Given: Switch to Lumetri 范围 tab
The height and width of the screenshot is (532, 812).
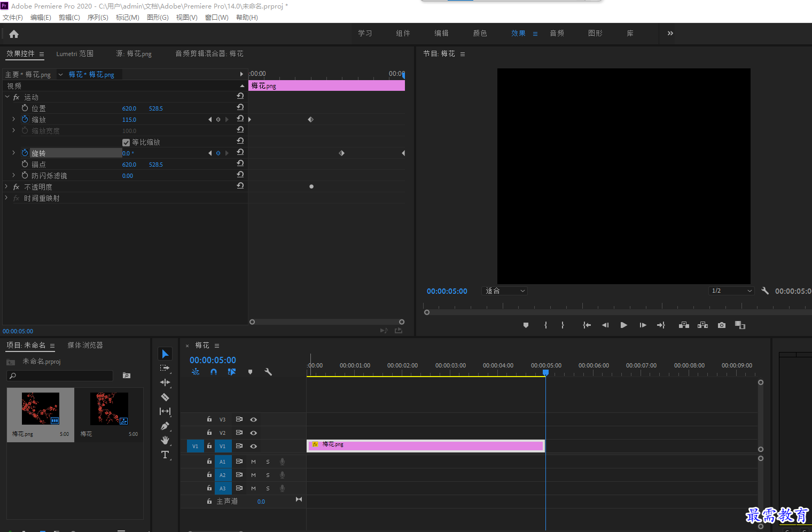Looking at the screenshot, I should tap(75, 53).
